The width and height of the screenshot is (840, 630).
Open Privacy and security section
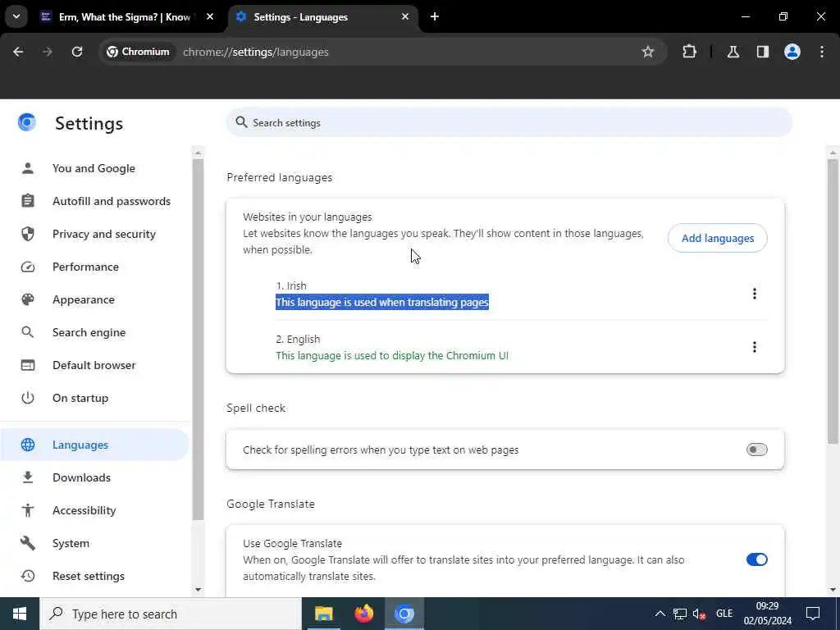[x=94, y=234]
